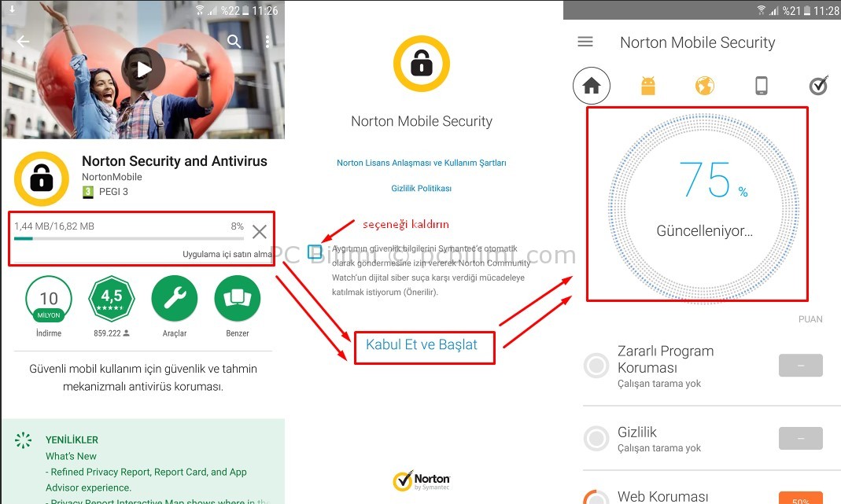The image size is (841, 504).
Task: Tap the download notification arrow in status bar
Action: (12, 9)
